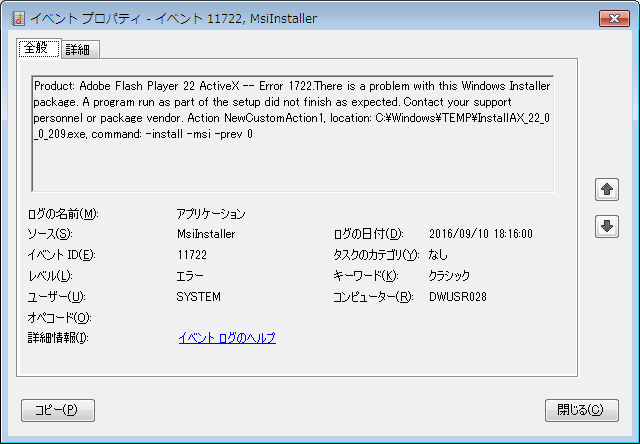Image resolution: width=640 pixels, height=444 pixels.
Task: Click the ソース(S) label
Action: (50, 234)
